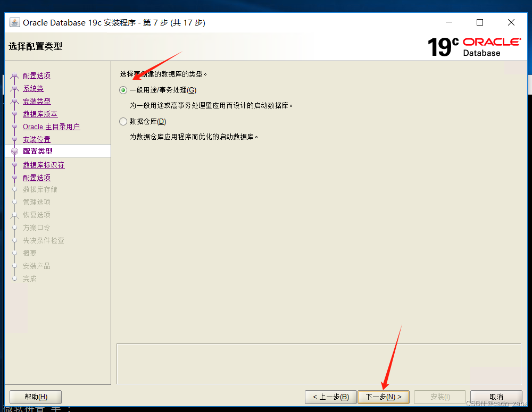Click 数据库存储 step entry
Image resolution: width=532 pixels, height=412 pixels.
point(40,189)
